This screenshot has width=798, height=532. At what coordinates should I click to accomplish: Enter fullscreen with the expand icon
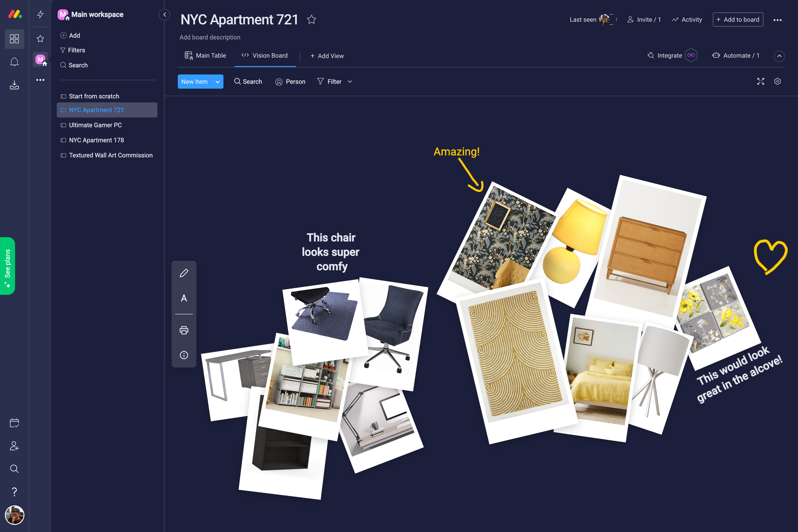tap(761, 81)
